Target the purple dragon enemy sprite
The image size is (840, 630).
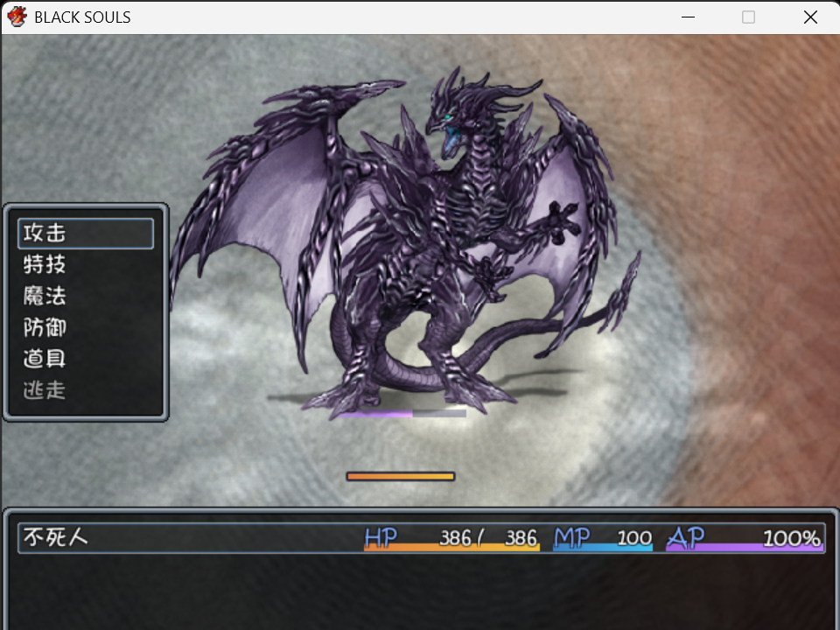pos(402,241)
